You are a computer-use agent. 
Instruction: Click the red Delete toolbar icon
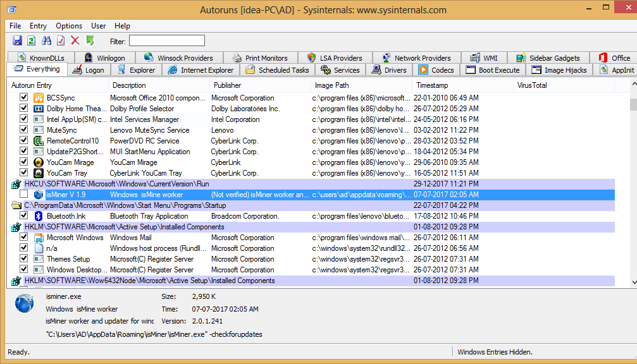click(x=75, y=40)
